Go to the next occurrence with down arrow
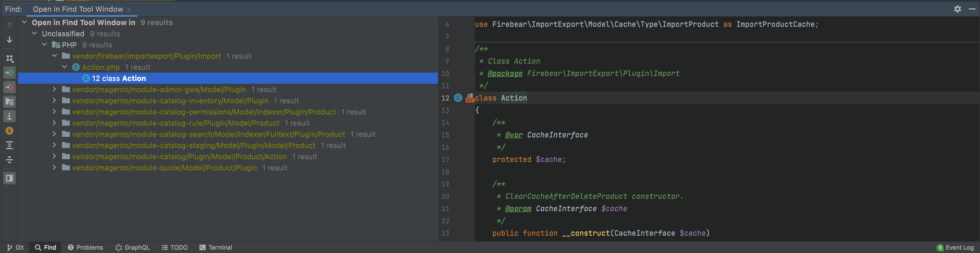This screenshot has height=253, width=980. pos(9,40)
